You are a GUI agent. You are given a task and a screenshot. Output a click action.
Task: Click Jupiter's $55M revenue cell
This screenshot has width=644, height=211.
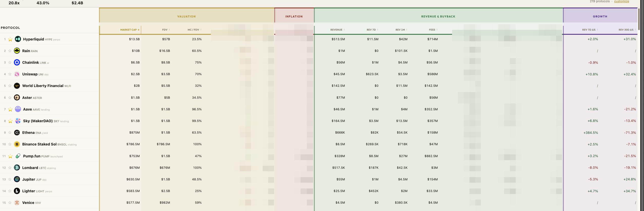[340, 179]
